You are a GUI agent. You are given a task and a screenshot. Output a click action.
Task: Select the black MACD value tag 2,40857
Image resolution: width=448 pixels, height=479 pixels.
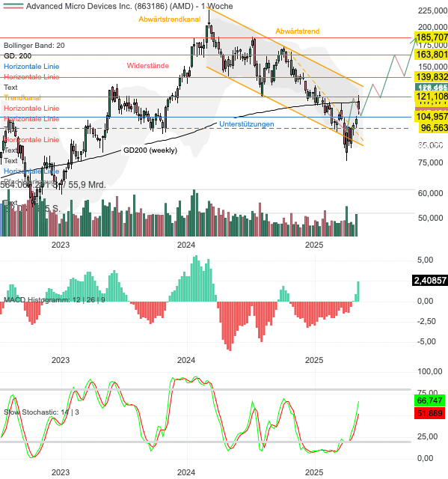[x=430, y=280]
